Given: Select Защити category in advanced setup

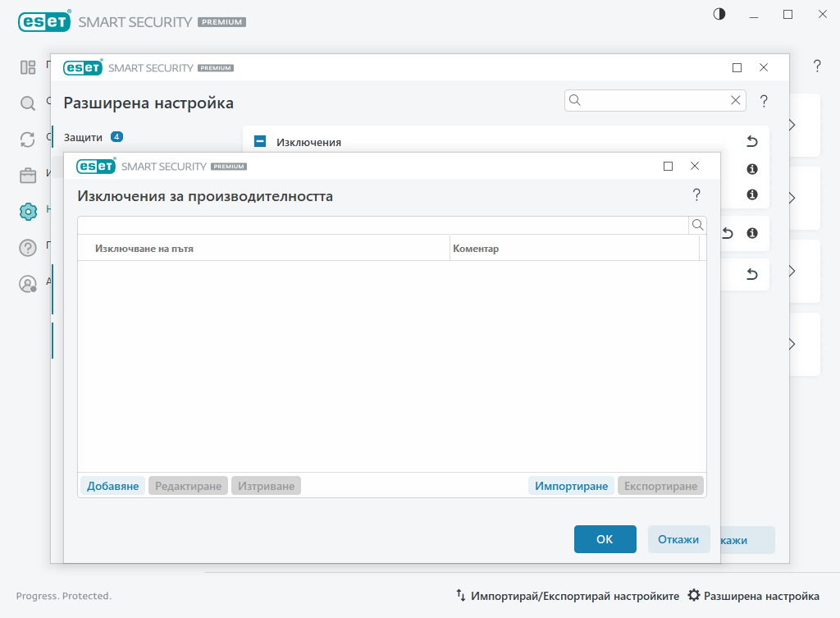Looking at the screenshot, I should click(83, 137).
